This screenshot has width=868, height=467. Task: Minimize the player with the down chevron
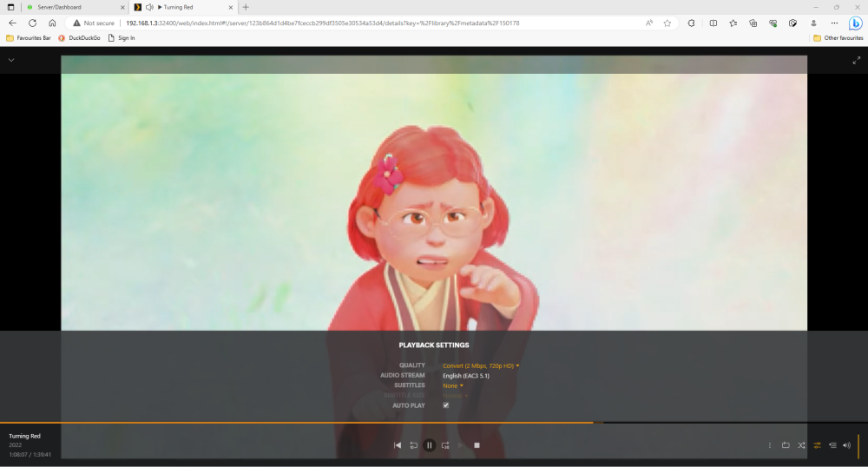tap(11, 60)
